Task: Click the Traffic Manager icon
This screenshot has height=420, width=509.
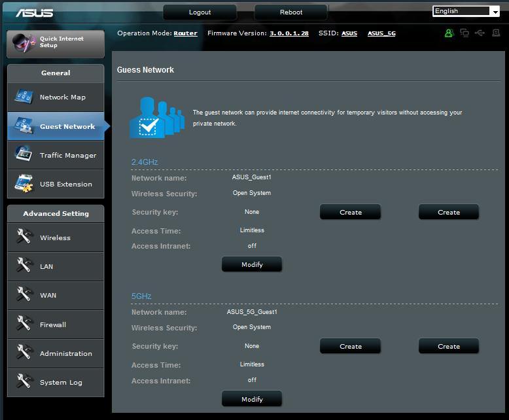Action: pos(24,154)
